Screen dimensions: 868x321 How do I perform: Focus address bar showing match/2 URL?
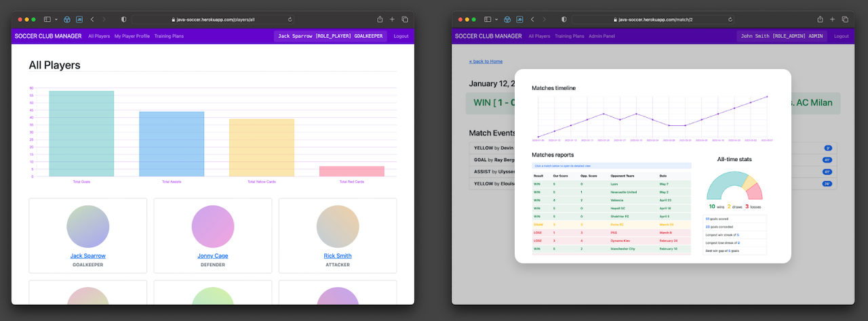point(654,20)
